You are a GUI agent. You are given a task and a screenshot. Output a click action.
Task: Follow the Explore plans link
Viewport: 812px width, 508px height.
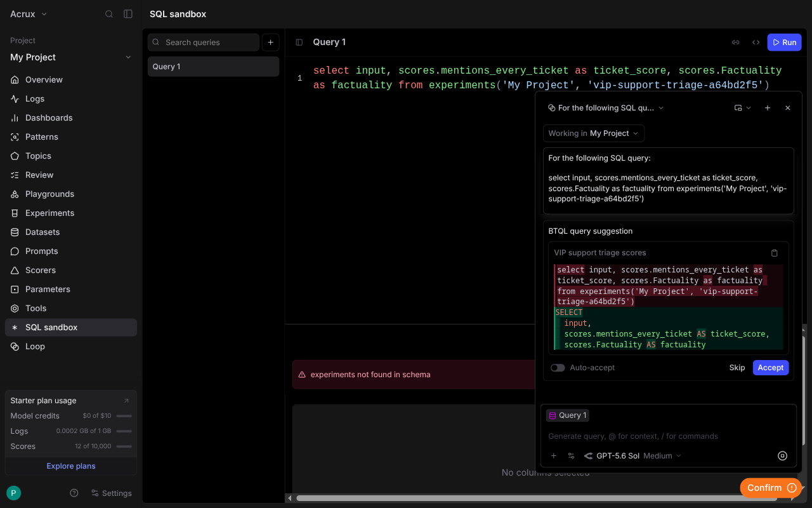coord(71,466)
